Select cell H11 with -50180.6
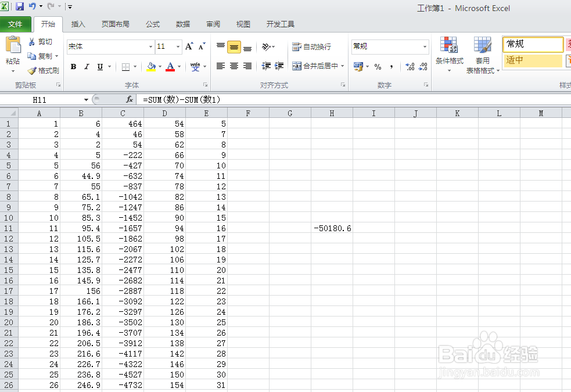Image resolution: width=571 pixels, height=392 pixels. point(332,228)
